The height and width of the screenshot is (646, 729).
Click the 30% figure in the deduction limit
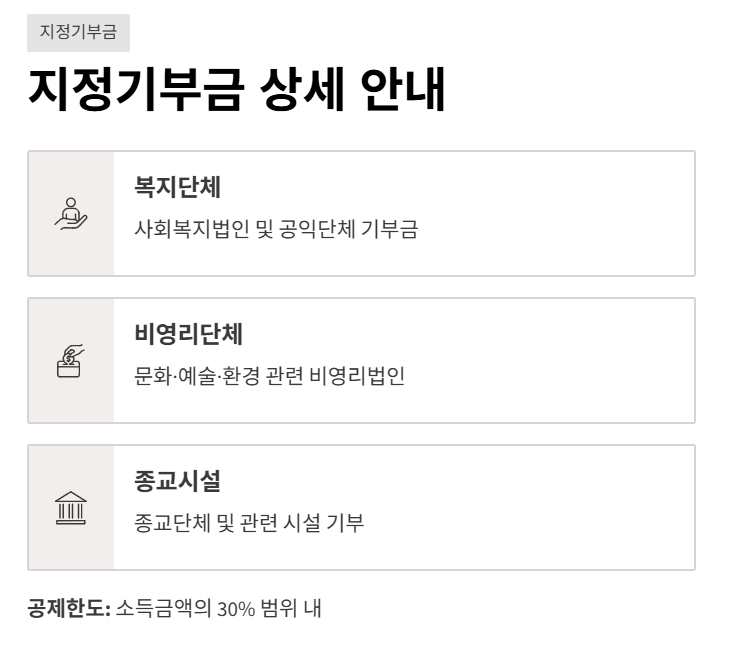236,609
